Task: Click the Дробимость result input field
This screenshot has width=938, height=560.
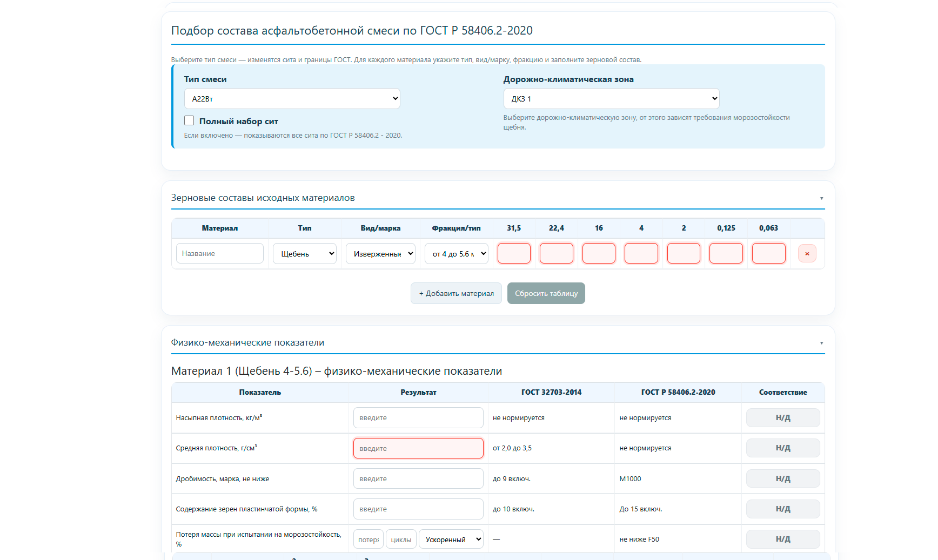Action: point(418,479)
